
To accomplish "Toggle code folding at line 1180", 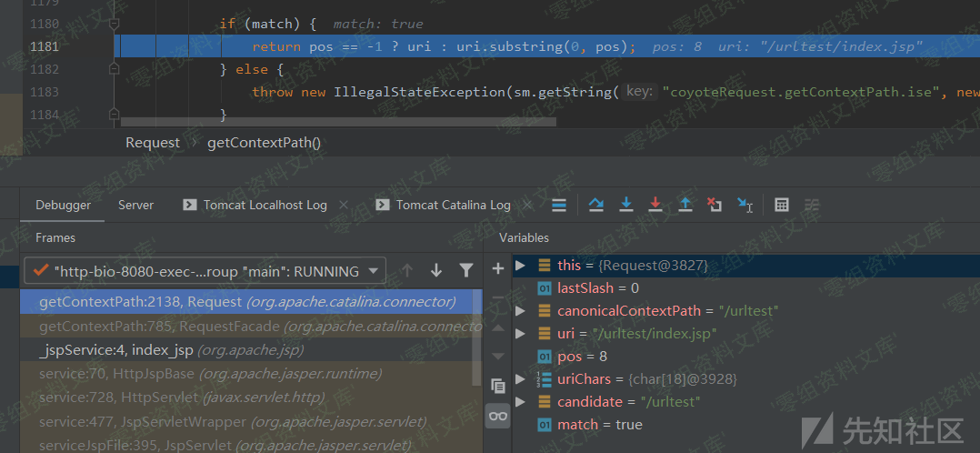I will tap(115, 24).
